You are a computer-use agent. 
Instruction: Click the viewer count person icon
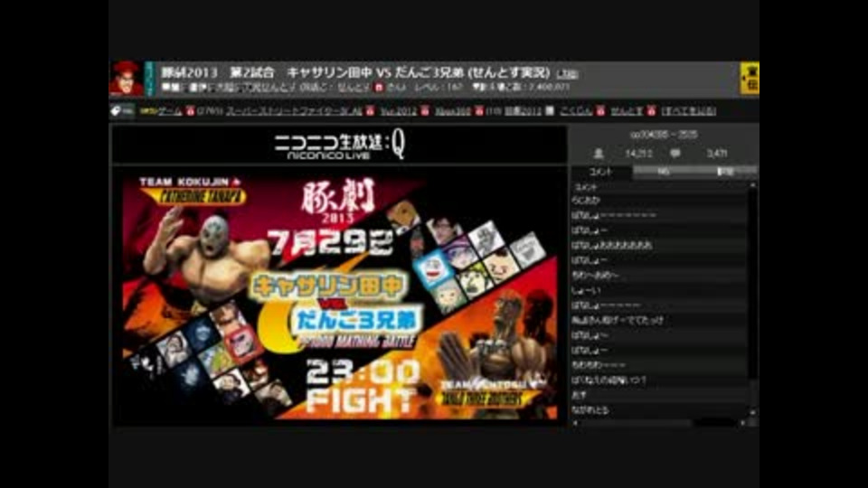tap(599, 154)
